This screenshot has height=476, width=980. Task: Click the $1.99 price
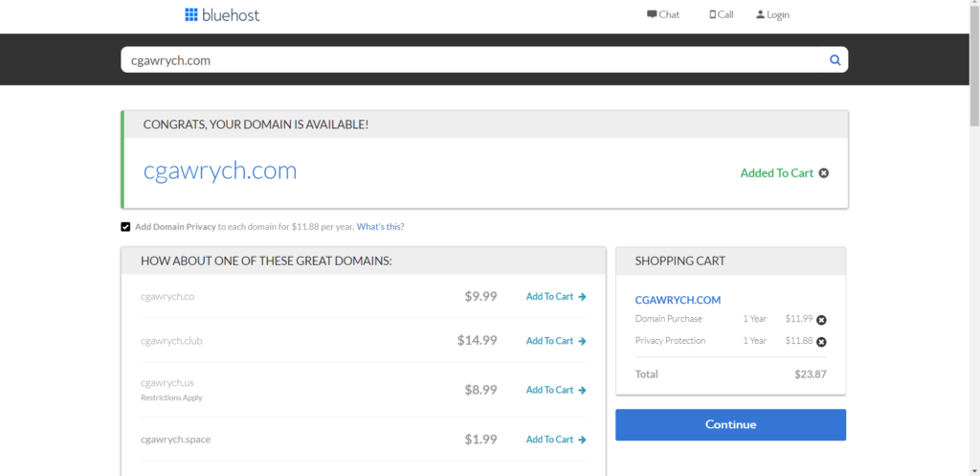[x=480, y=439]
